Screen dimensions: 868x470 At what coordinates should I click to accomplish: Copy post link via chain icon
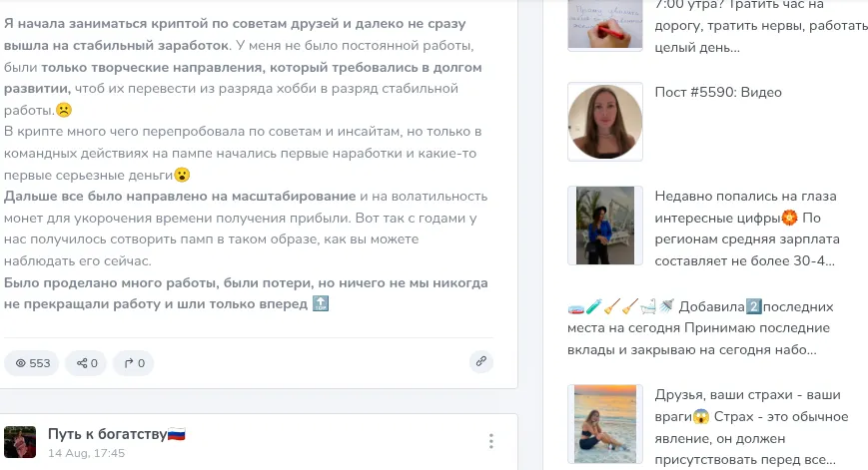[481, 361]
